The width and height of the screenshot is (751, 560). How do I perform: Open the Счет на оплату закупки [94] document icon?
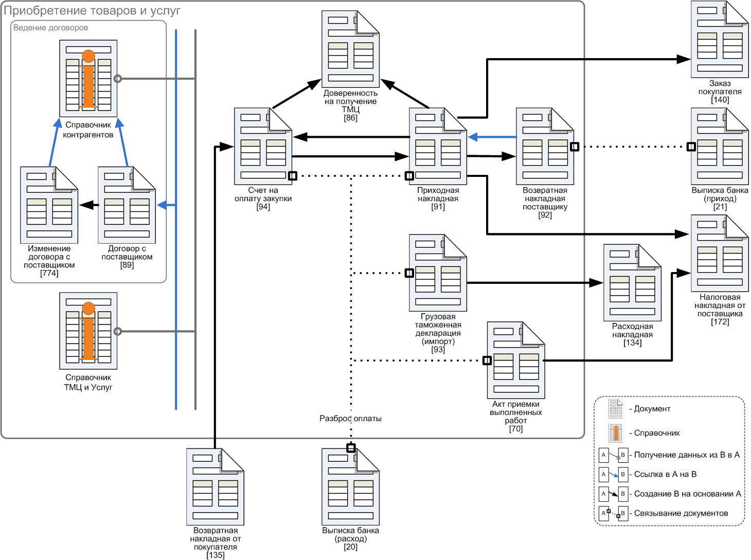tap(263, 147)
